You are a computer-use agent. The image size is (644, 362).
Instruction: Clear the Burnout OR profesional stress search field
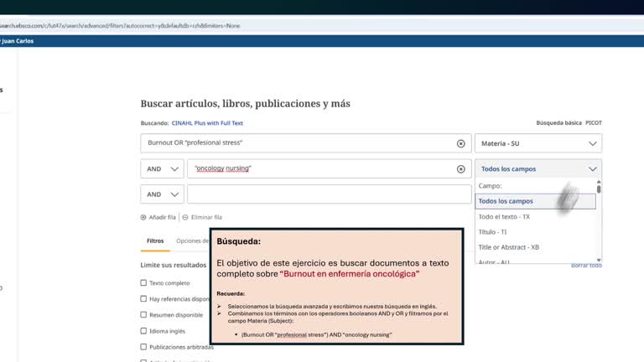pos(461,143)
